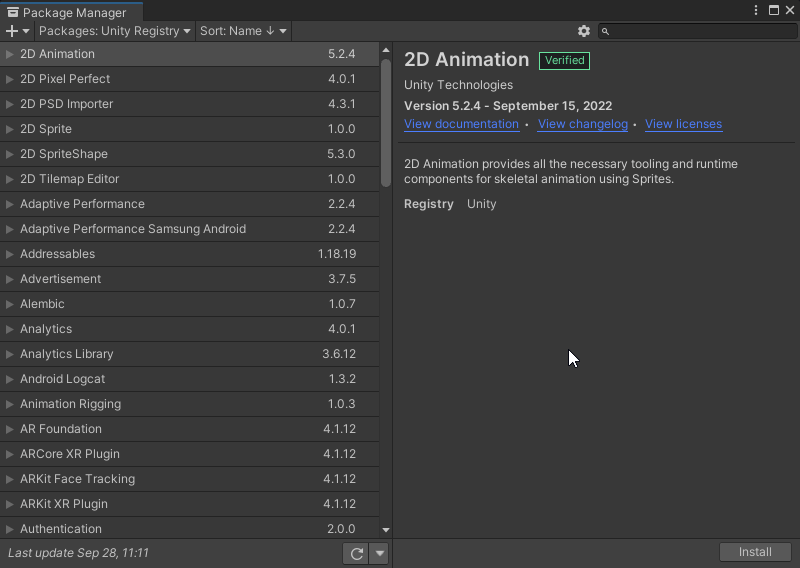
Task: Open the Sort: Name dropdown
Action: [243, 31]
